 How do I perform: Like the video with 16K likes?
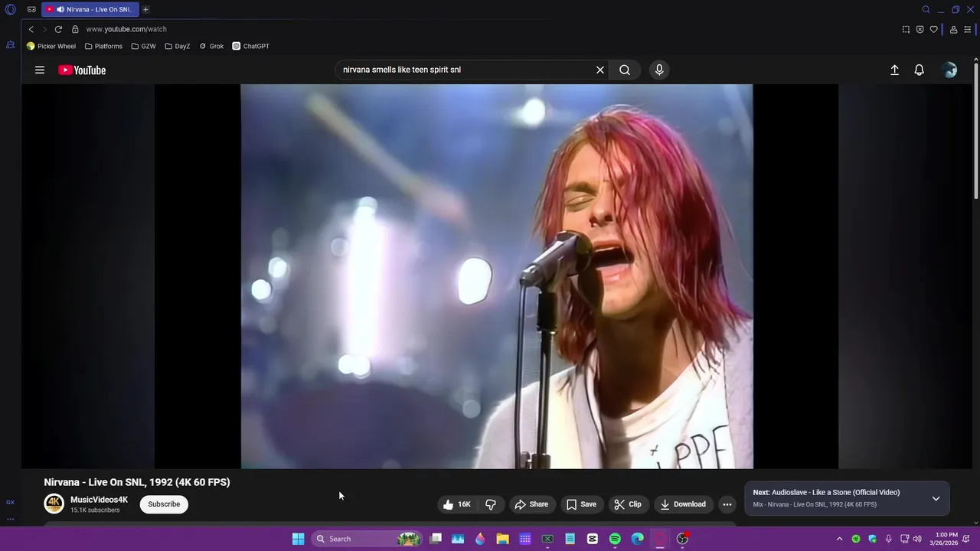(456, 504)
